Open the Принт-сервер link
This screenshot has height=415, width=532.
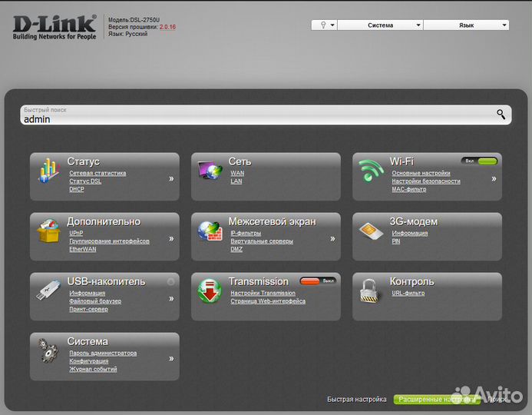(x=89, y=310)
